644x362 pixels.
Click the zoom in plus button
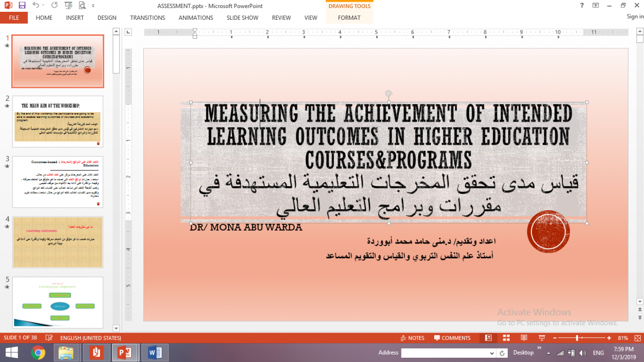(x=608, y=338)
